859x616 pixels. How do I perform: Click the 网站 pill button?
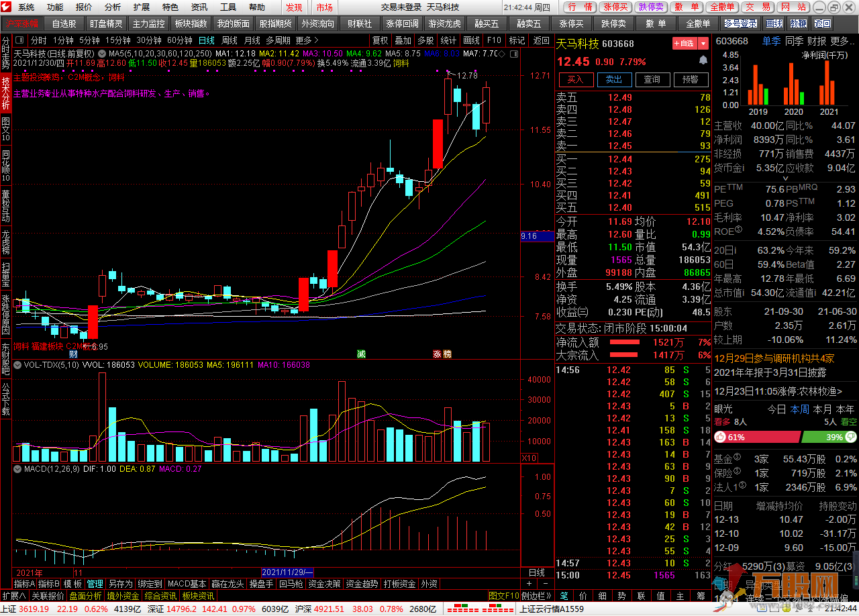pyautogui.click(x=793, y=7)
